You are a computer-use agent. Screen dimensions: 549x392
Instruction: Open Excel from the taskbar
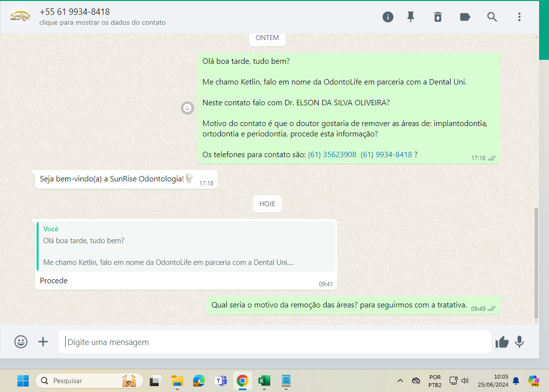coord(264,381)
